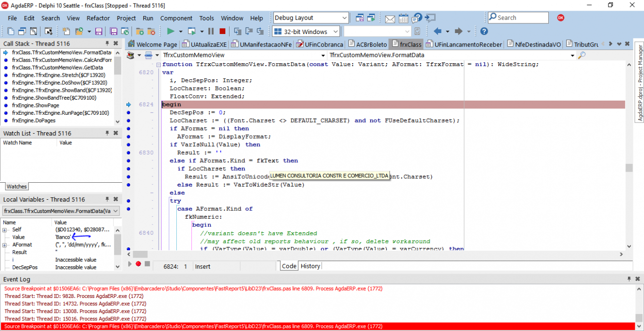The image size is (644, 331).
Task: Click the green Run button in toolbar
Action: coord(170,31)
